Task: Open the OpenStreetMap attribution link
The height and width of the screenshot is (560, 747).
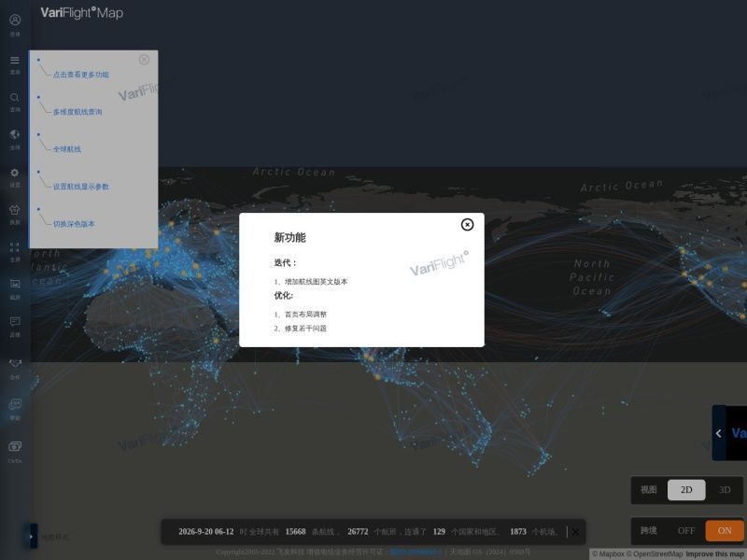Action: 655,553
